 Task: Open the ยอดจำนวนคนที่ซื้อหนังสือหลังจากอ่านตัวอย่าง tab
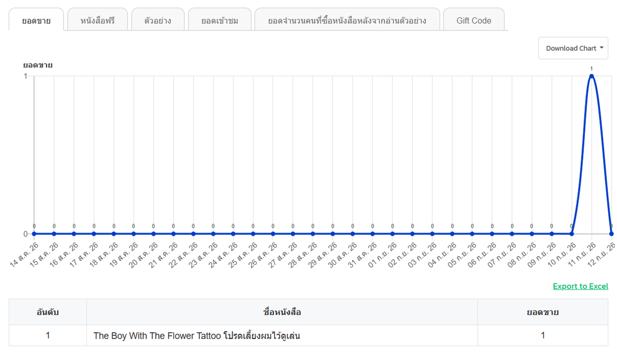coord(347,21)
